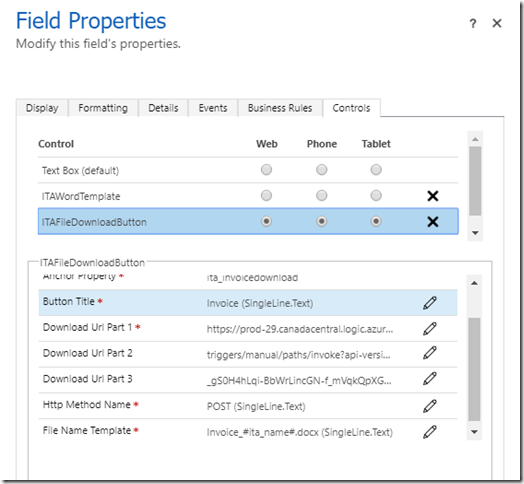Click control list scroll down arrow
524x484 pixels.
475,233
